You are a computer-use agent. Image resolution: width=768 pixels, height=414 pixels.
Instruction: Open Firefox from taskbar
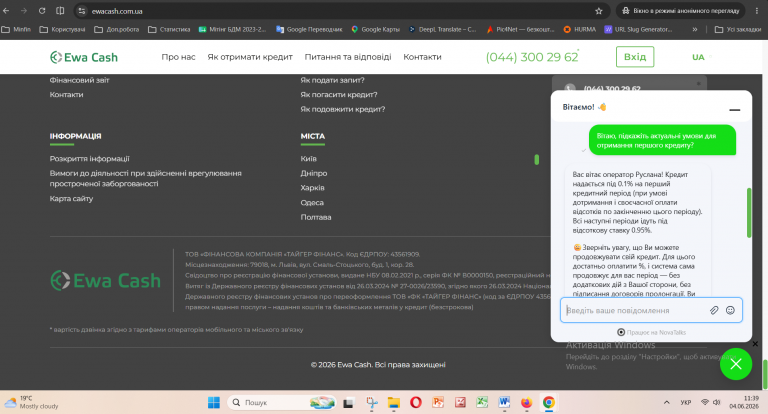click(x=527, y=402)
